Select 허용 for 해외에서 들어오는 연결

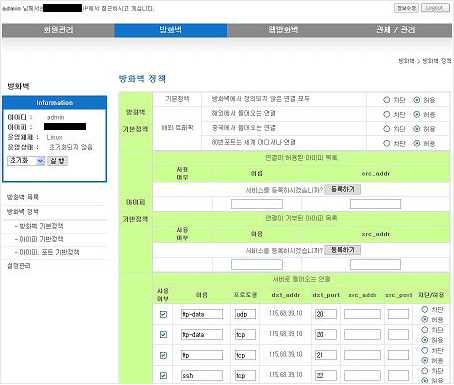pos(417,114)
